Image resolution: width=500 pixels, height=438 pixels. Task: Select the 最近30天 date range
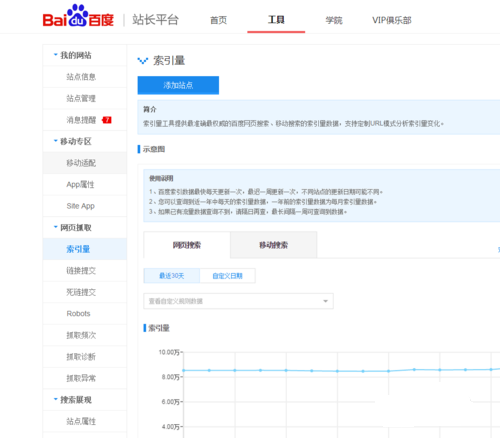[172, 276]
